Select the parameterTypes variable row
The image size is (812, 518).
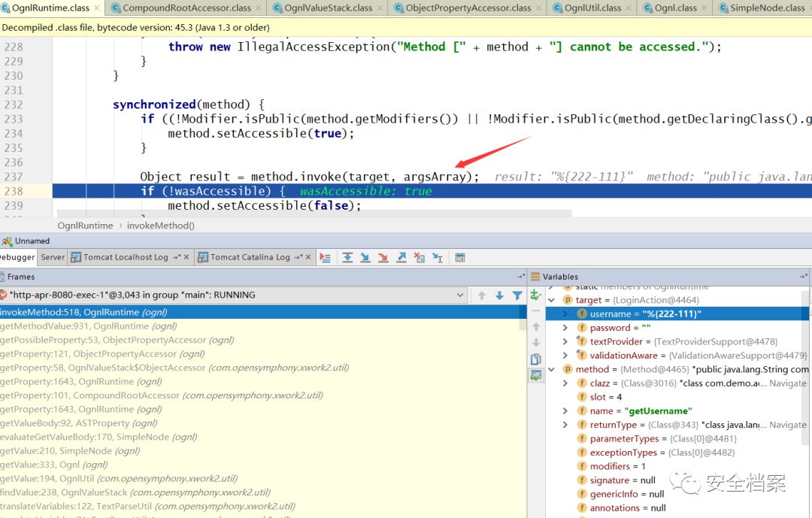click(677, 439)
